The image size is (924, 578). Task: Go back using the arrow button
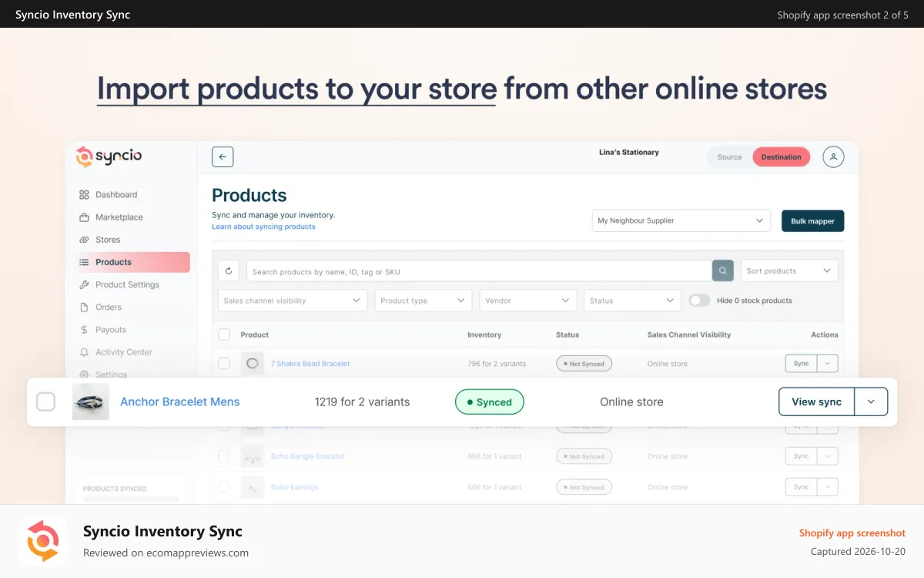223,156
